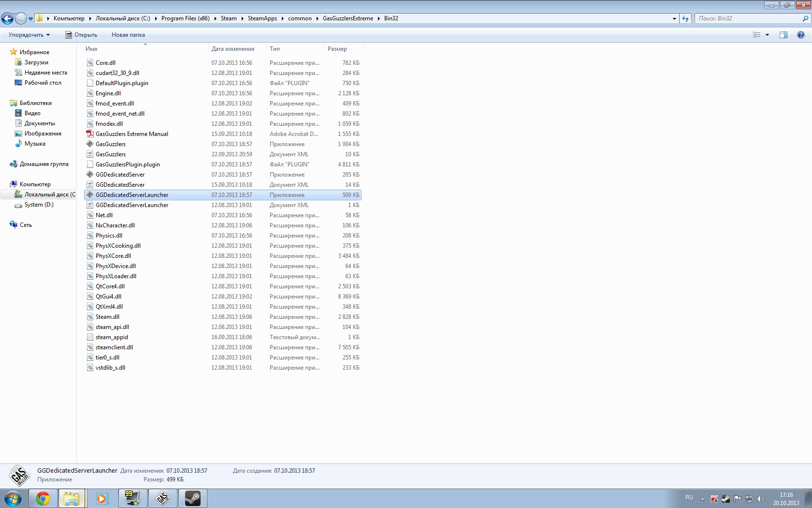Click the Открыть toolbar button
Viewport: 812px width, 508px height.
(81, 35)
